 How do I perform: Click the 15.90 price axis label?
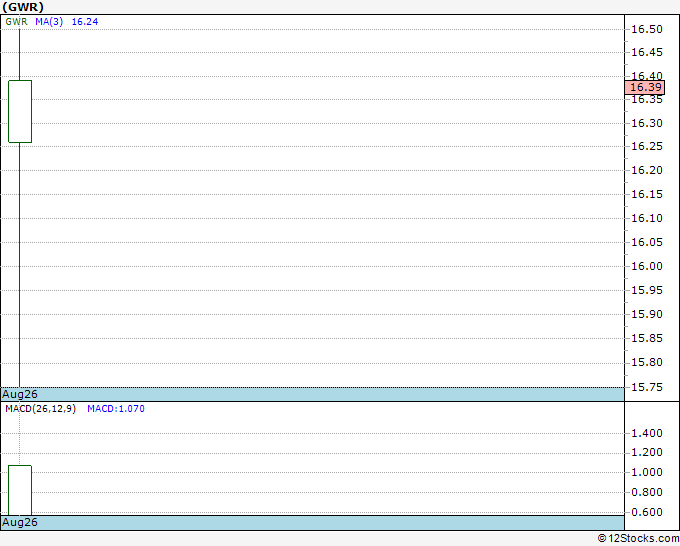point(647,314)
